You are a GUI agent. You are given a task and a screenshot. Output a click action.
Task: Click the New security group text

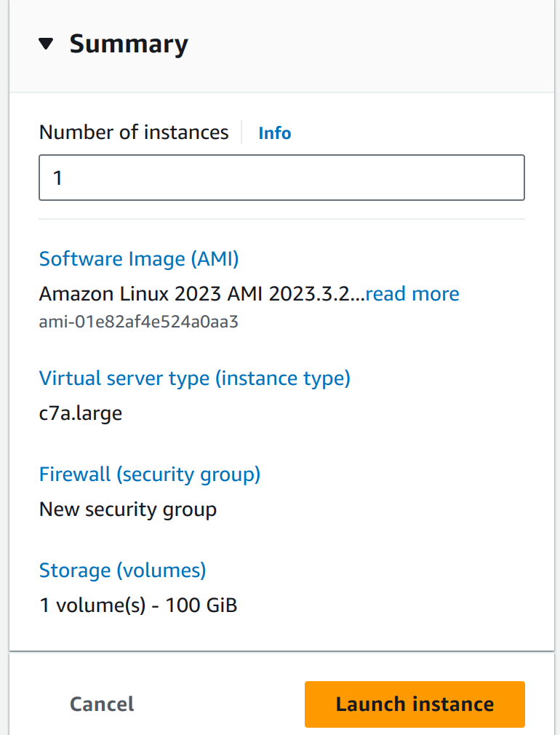(x=128, y=509)
